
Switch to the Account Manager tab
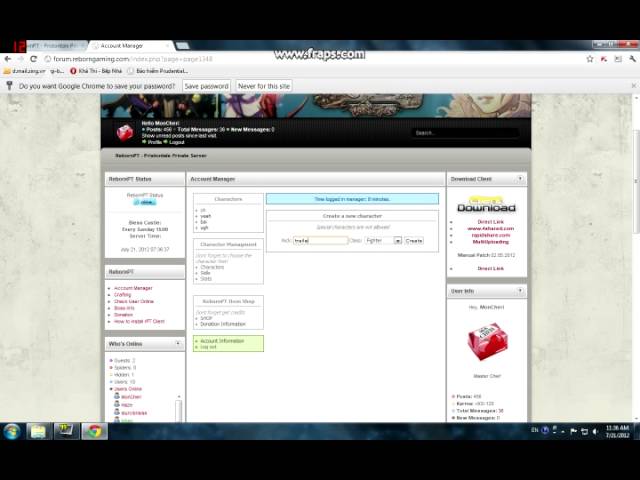click(x=131, y=46)
